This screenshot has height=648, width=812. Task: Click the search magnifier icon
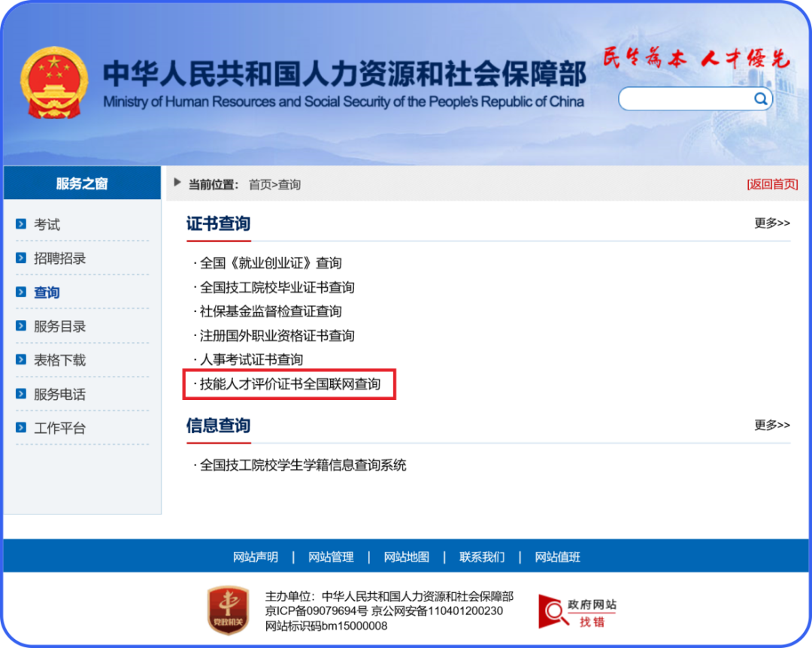[x=760, y=98]
